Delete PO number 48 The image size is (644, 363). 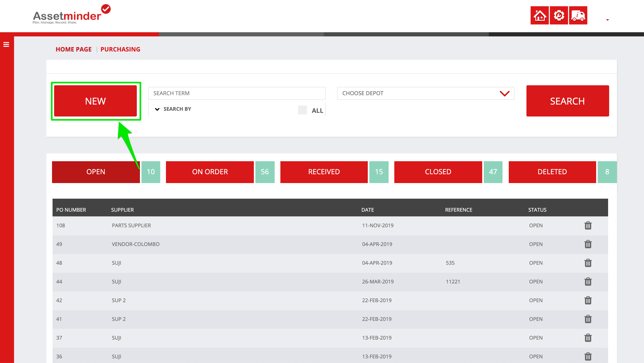[x=588, y=263]
